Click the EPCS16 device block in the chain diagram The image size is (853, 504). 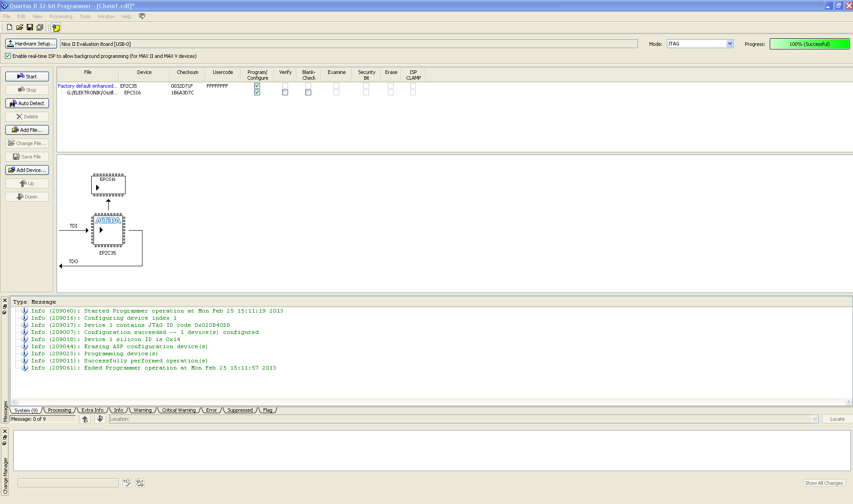108,185
